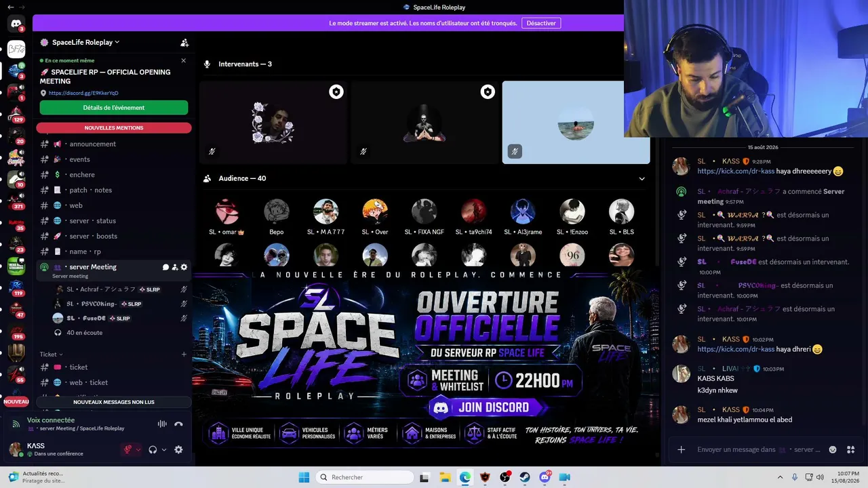This screenshot has height=488, width=868.
Task: Type in the chat message field
Action: (758, 449)
